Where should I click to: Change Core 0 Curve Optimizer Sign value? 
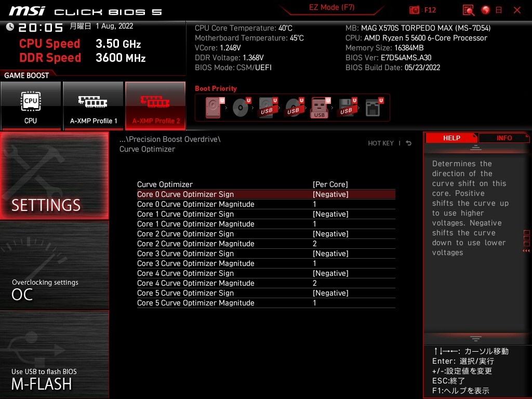(x=330, y=194)
